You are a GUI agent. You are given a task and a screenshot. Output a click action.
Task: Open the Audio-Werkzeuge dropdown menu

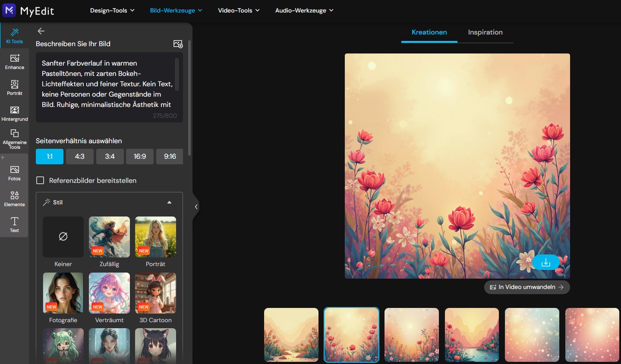[x=304, y=10]
